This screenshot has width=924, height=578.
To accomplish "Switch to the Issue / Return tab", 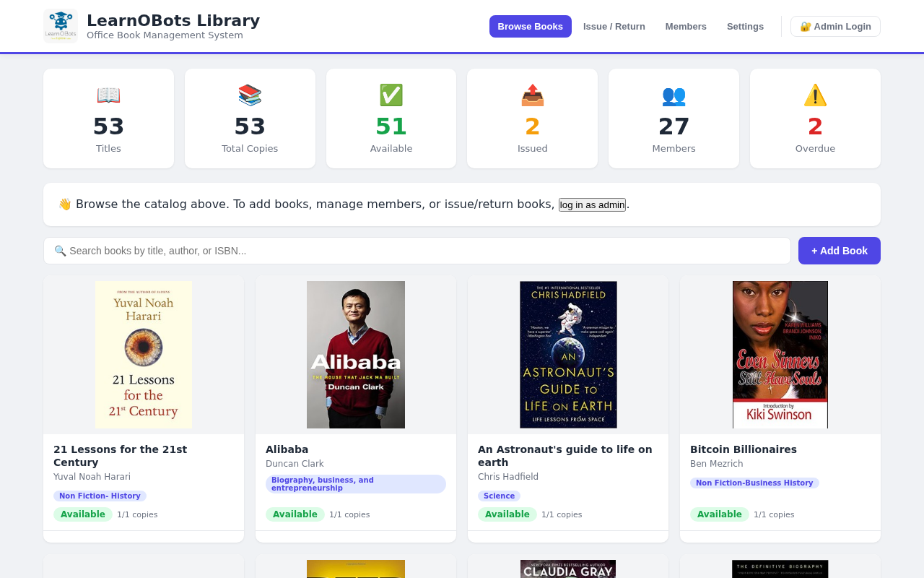I will (614, 27).
